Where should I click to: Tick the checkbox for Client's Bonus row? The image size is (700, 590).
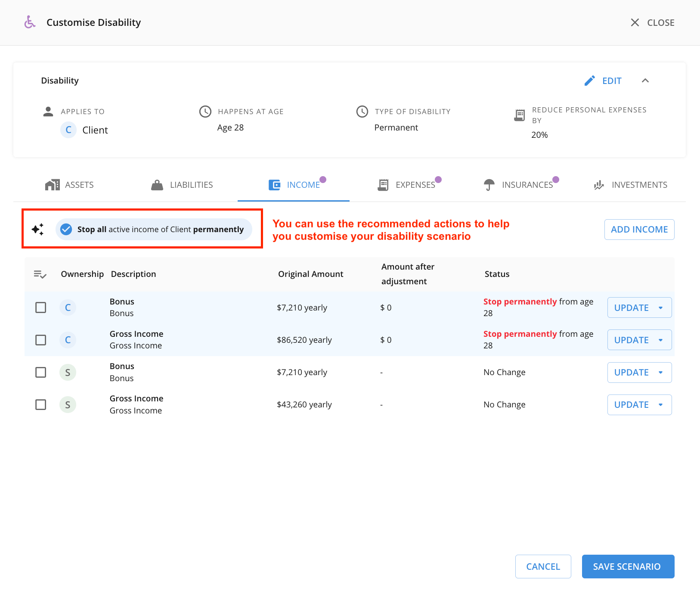coord(41,307)
